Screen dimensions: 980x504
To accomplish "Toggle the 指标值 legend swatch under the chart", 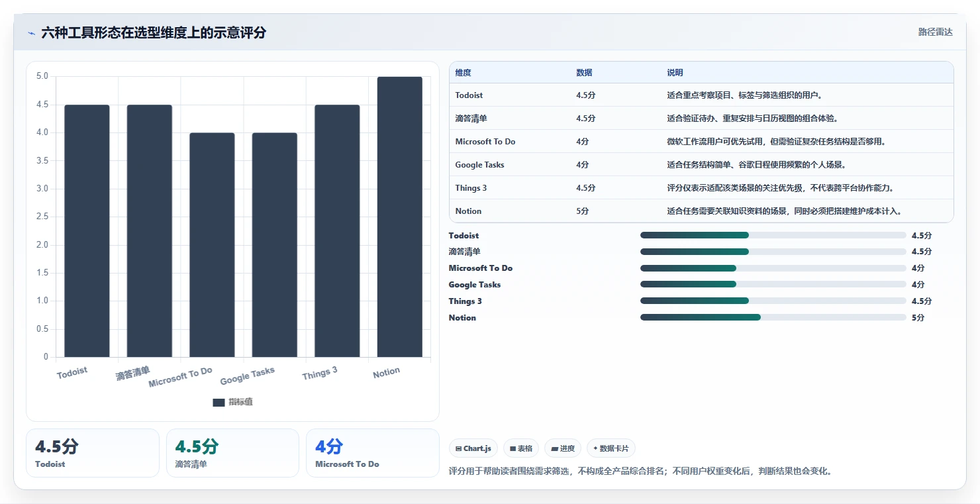I will click(219, 402).
